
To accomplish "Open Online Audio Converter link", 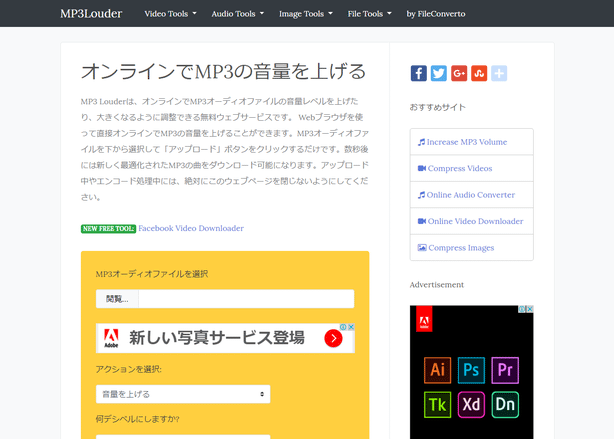I will coord(471,195).
